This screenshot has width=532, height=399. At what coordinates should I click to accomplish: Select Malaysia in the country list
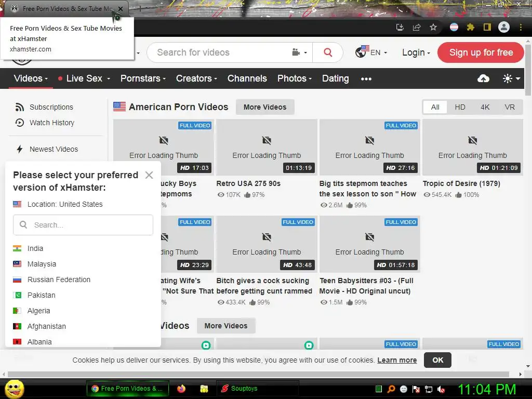coord(42,264)
